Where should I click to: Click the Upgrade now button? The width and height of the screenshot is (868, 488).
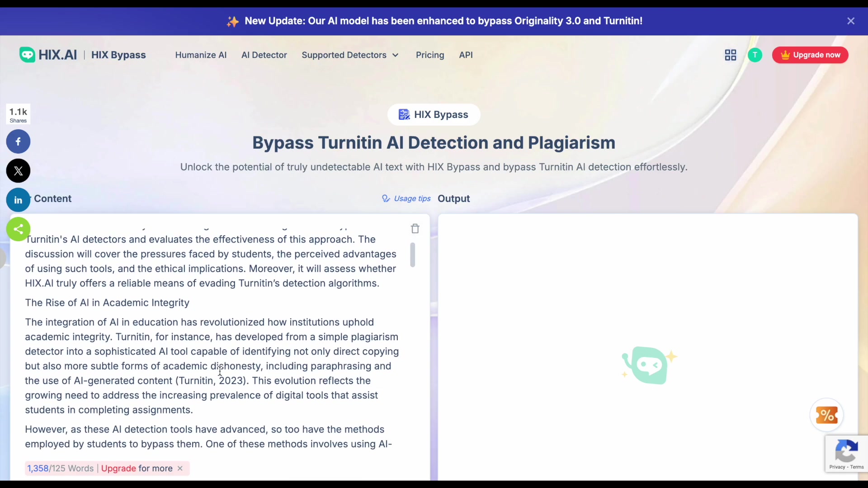point(810,55)
